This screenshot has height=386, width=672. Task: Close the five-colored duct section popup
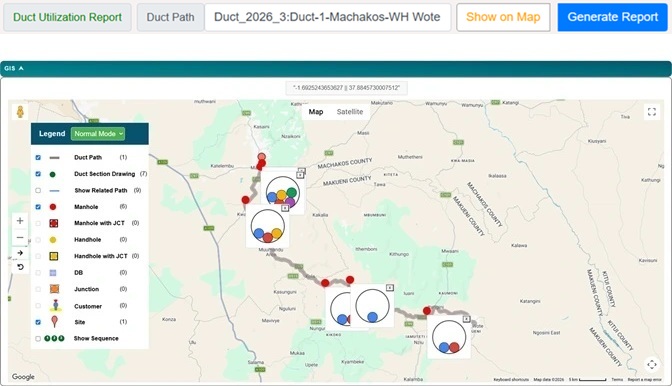click(300, 175)
